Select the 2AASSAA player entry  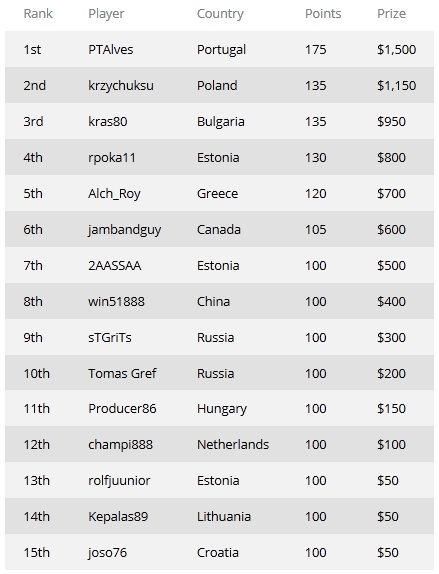pos(115,265)
